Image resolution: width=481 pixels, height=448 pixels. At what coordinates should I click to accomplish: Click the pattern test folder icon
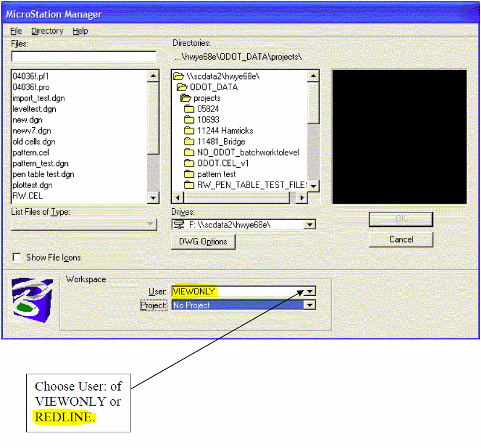[x=189, y=174]
